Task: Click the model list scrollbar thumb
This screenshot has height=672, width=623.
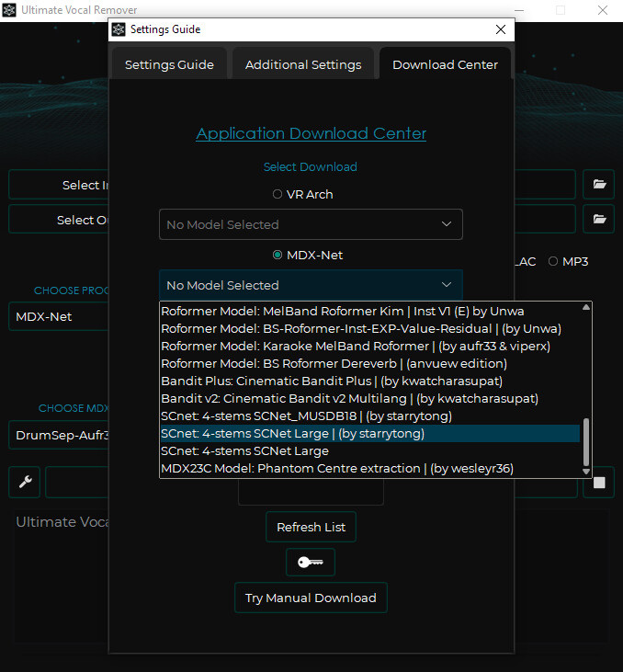Action: coord(585,441)
